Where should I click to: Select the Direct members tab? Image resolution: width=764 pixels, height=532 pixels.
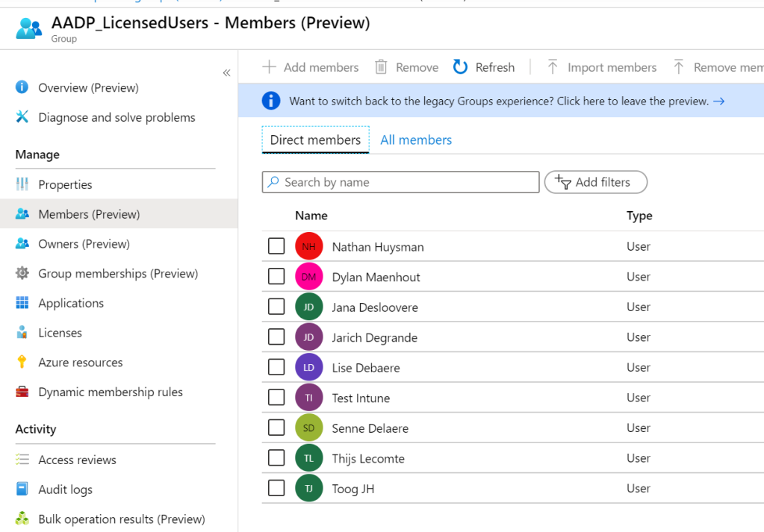click(315, 140)
